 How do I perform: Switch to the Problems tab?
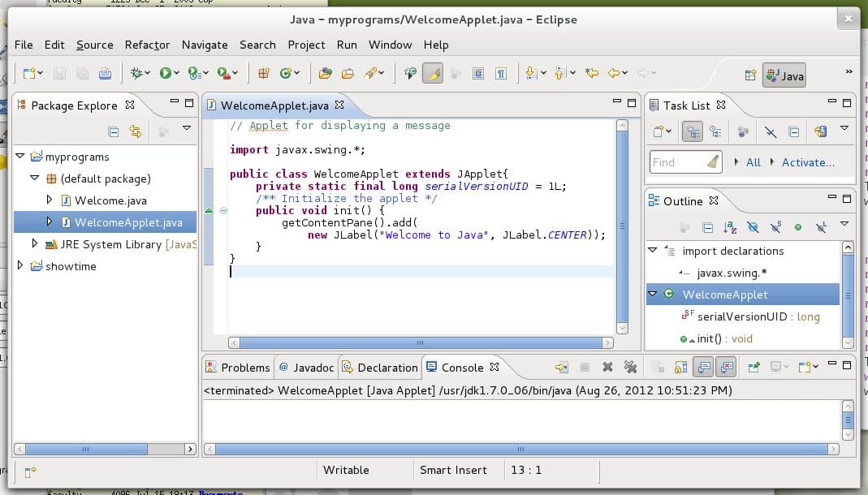tap(238, 368)
